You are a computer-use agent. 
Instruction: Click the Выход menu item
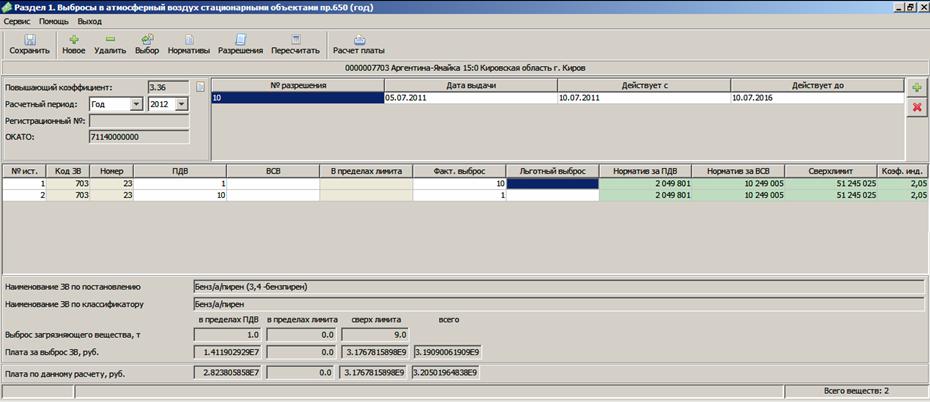[x=90, y=20]
